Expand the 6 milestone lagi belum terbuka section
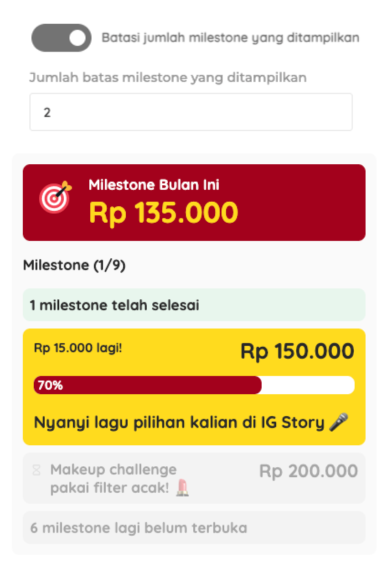Image resolution: width=392 pixels, height=574 pixels. click(x=194, y=528)
